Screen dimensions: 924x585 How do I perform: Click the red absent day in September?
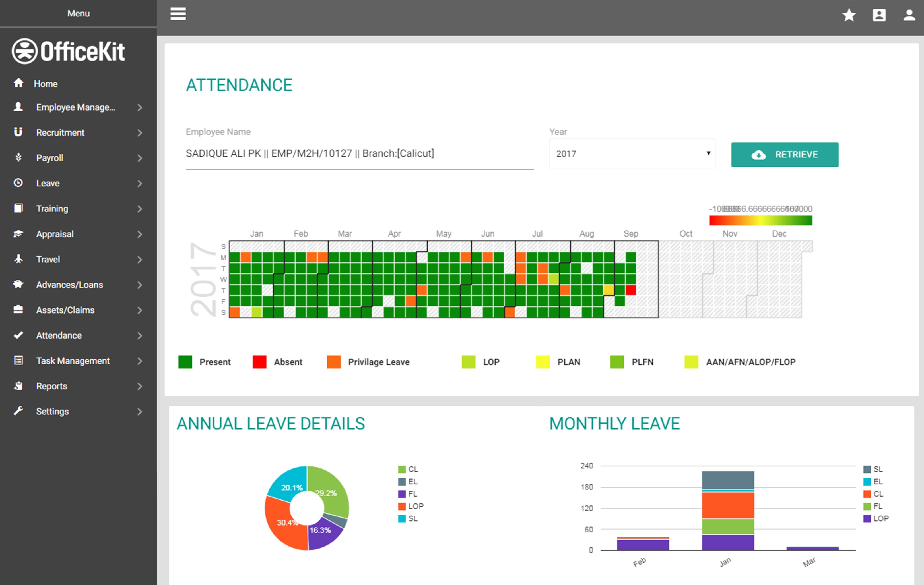[x=630, y=290]
